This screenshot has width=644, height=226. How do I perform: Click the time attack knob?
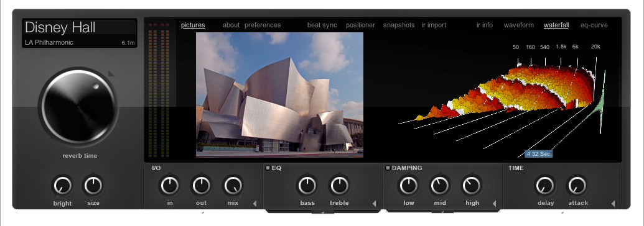point(577,186)
